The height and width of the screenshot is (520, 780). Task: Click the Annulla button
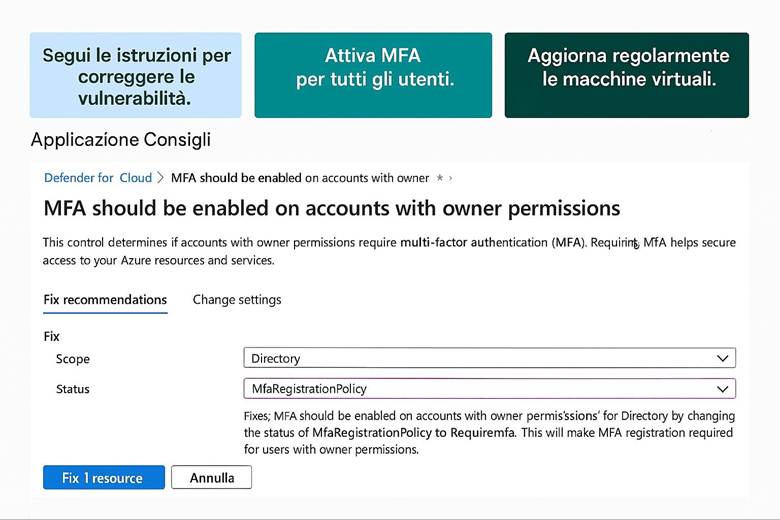click(x=211, y=478)
